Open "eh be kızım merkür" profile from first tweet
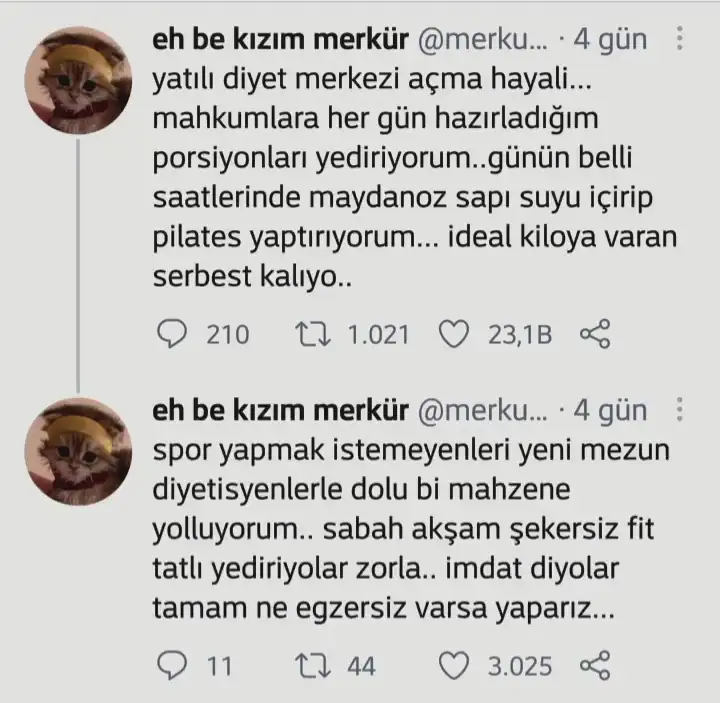This screenshot has height=703, width=720. coord(278,40)
